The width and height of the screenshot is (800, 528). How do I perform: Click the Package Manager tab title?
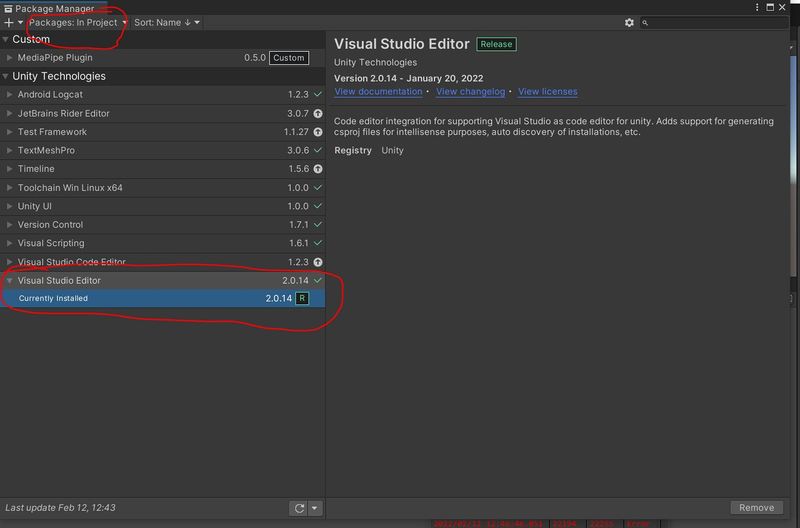coord(54,9)
